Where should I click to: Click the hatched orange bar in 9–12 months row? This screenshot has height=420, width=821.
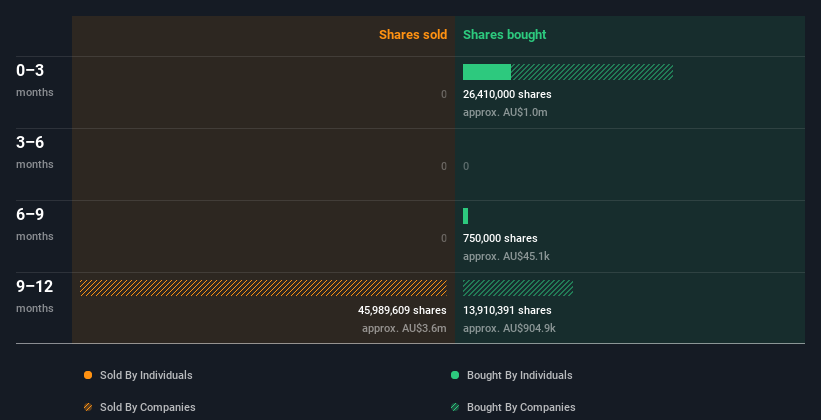pyautogui.click(x=263, y=288)
